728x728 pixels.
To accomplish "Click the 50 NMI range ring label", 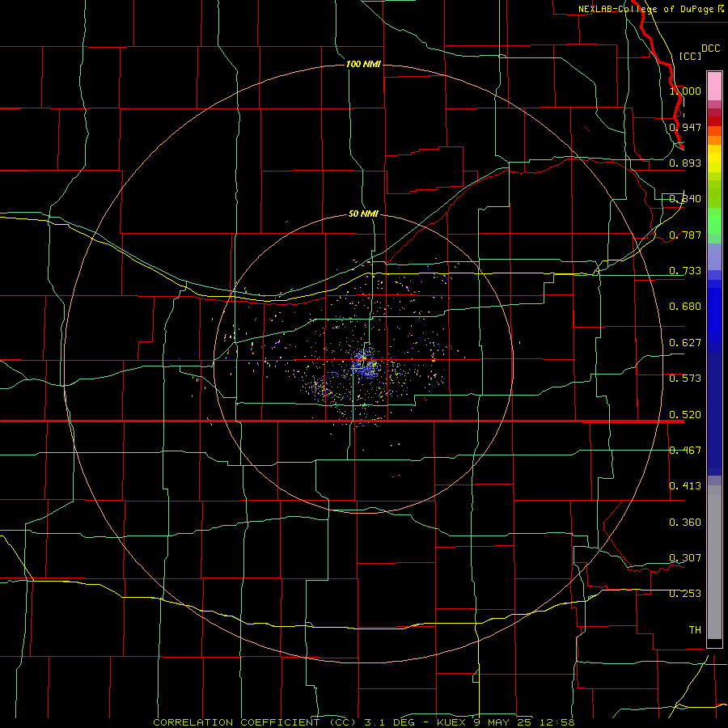I will (x=363, y=214).
